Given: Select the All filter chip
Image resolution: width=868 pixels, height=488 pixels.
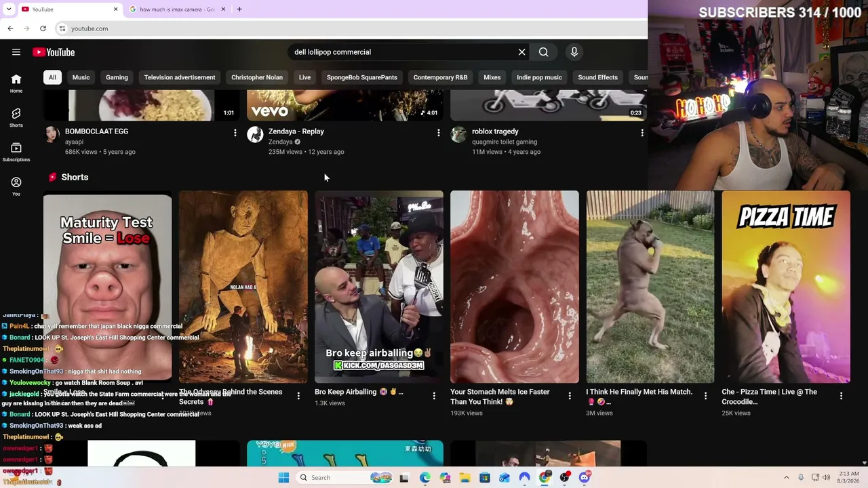Looking at the screenshot, I should (x=52, y=77).
